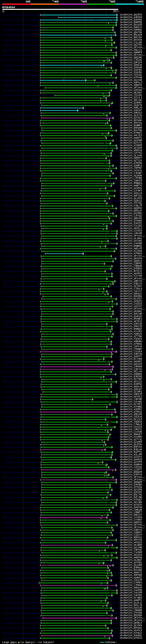Select label UniRef100_B1G7H6
This screenshot has height=644, width=146.
(131, 130)
